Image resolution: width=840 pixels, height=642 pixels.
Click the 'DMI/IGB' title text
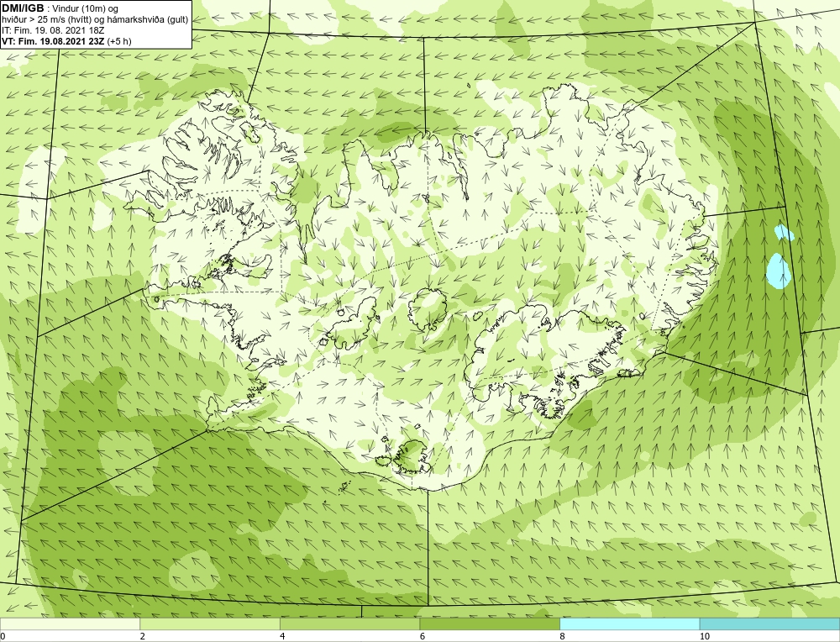[23, 8]
